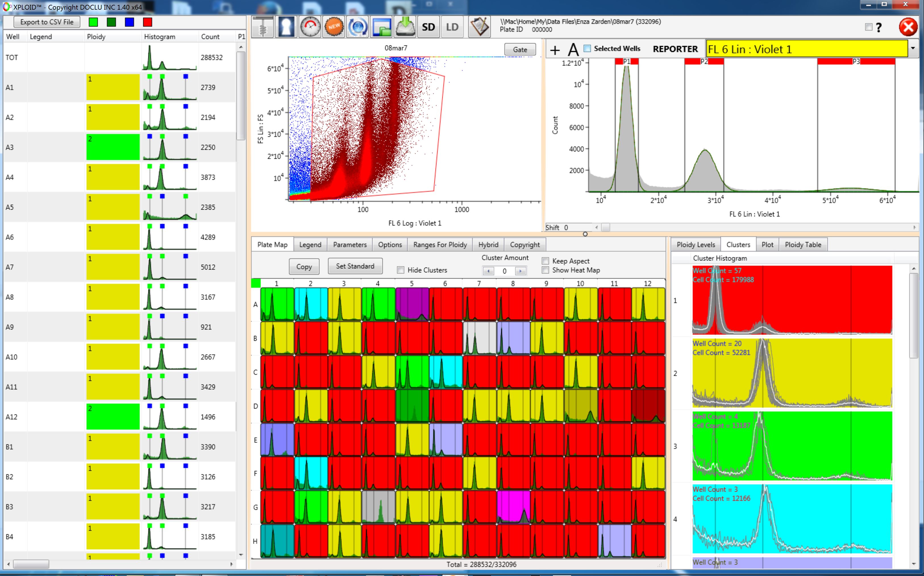The width and height of the screenshot is (924, 576).
Task: Increase Cluster Amount with right arrow
Action: pyautogui.click(x=521, y=271)
